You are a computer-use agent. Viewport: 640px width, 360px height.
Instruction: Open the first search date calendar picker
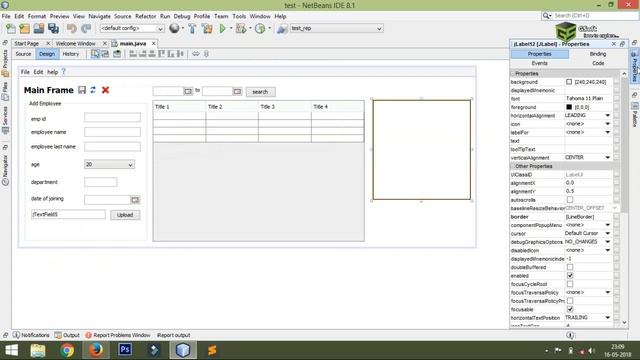(188, 91)
